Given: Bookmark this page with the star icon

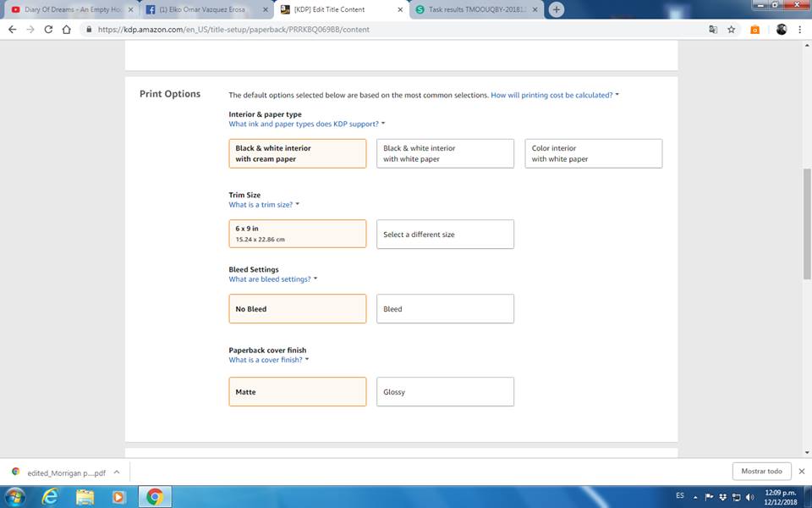Looking at the screenshot, I should coord(732,29).
